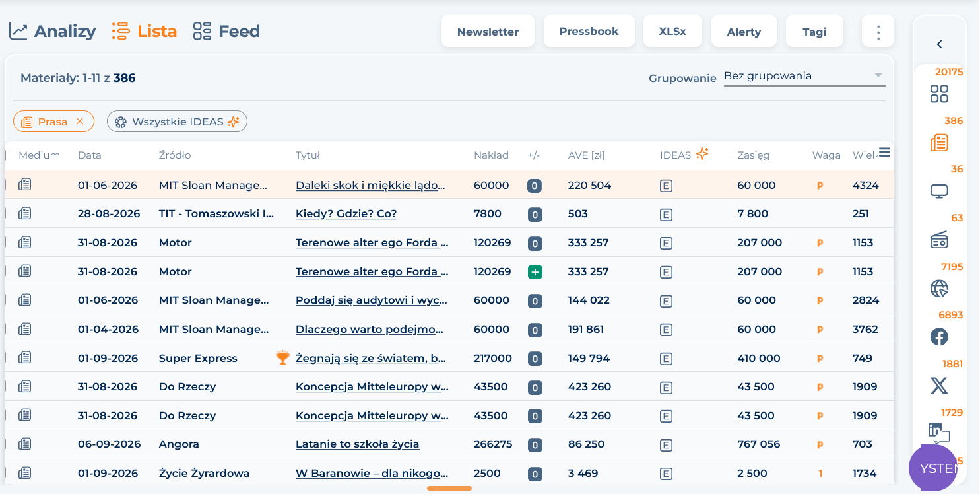Click AVE value '86 250'
This screenshot has height=494, width=980.
(586, 444)
